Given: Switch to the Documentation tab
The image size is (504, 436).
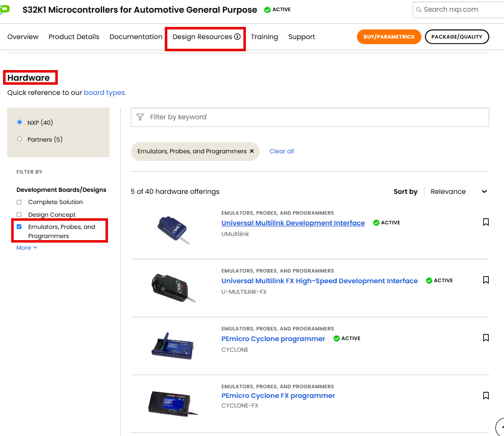Looking at the screenshot, I should point(135,37).
